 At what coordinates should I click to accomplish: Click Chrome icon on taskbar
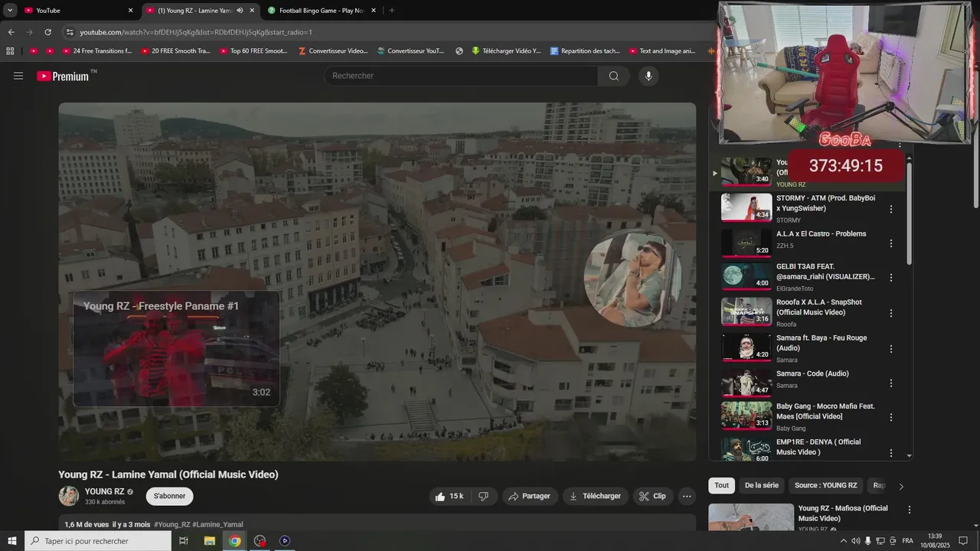(235, 540)
